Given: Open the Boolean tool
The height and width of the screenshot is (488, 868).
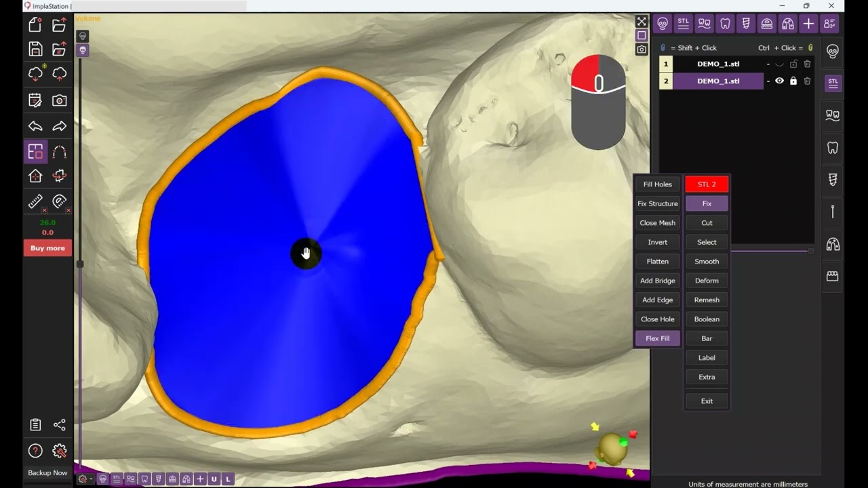Looking at the screenshot, I should tap(707, 319).
